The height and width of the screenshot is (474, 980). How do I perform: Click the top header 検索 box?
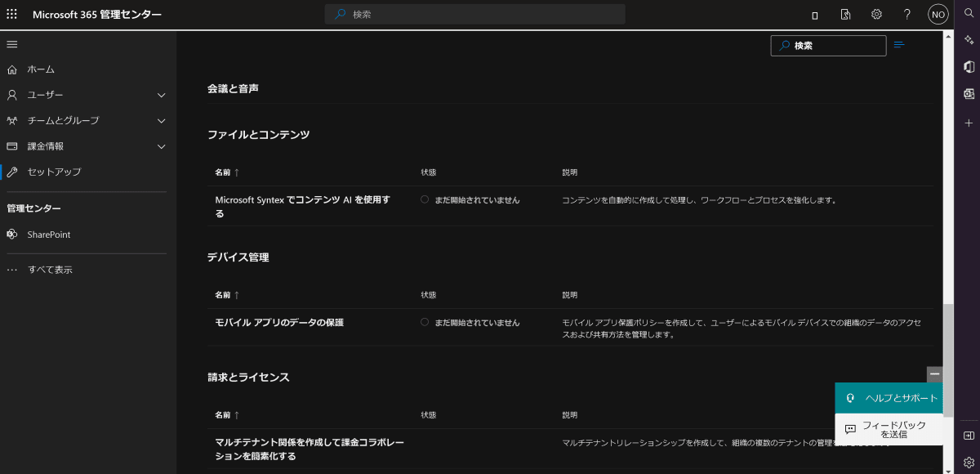[x=475, y=15]
